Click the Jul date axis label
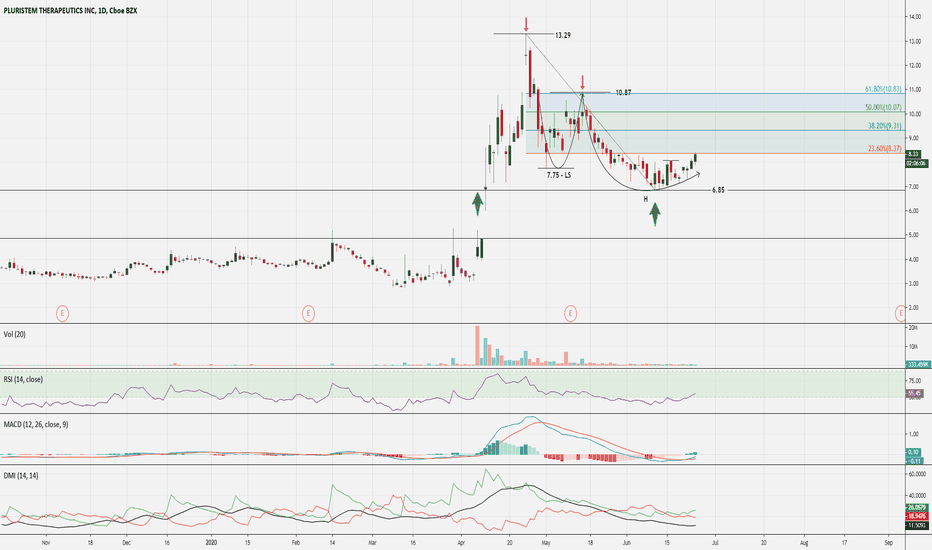The width and height of the screenshot is (932, 550). pyautogui.click(x=715, y=542)
